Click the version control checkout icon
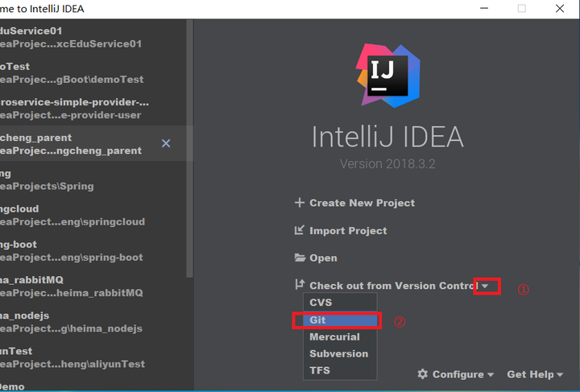The image size is (580, 392). click(299, 284)
